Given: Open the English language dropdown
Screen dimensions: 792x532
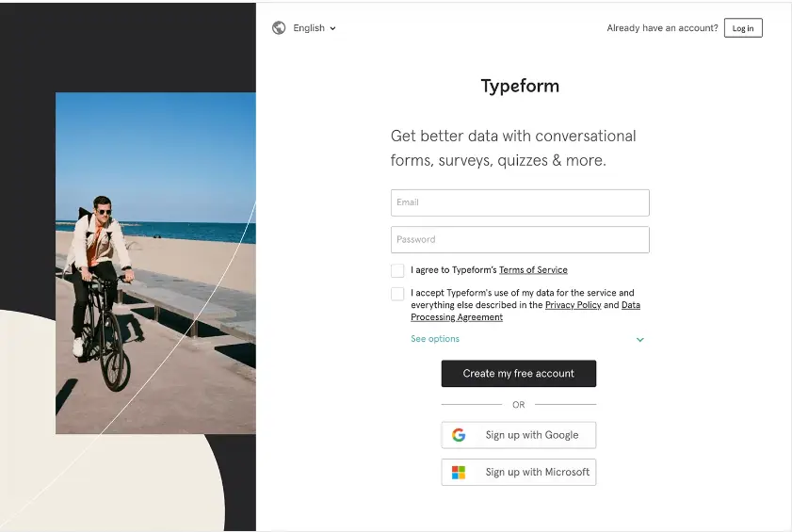Looking at the screenshot, I should click(314, 28).
